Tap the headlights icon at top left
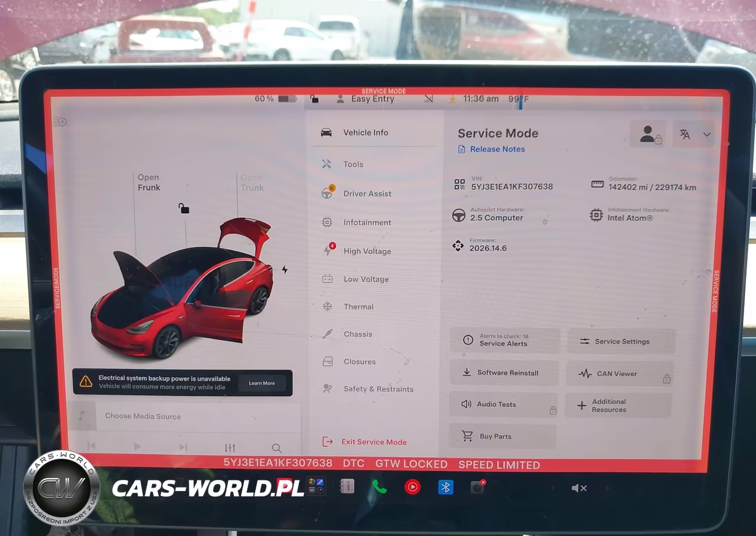Viewport: 756px width, 536px height. click(x=60, y=122)
